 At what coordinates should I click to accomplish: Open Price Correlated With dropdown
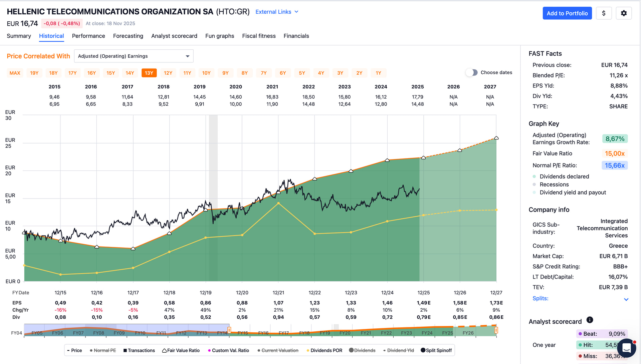point(134,56)
